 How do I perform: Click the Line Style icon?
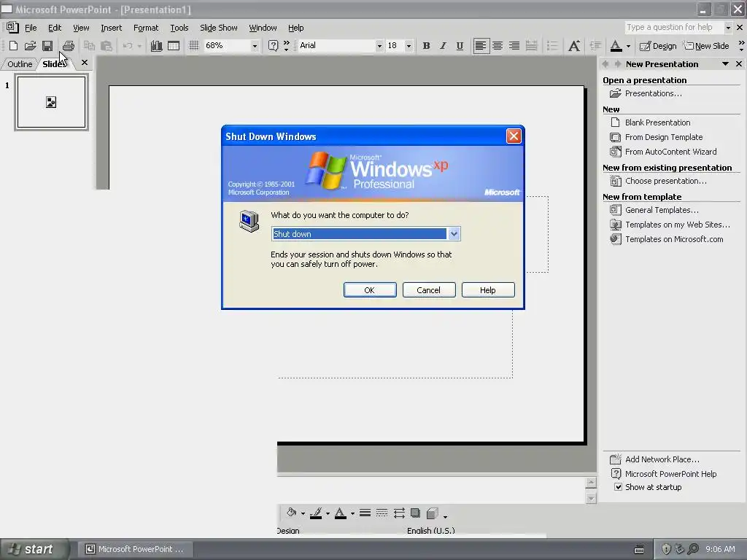click(365, 513)
